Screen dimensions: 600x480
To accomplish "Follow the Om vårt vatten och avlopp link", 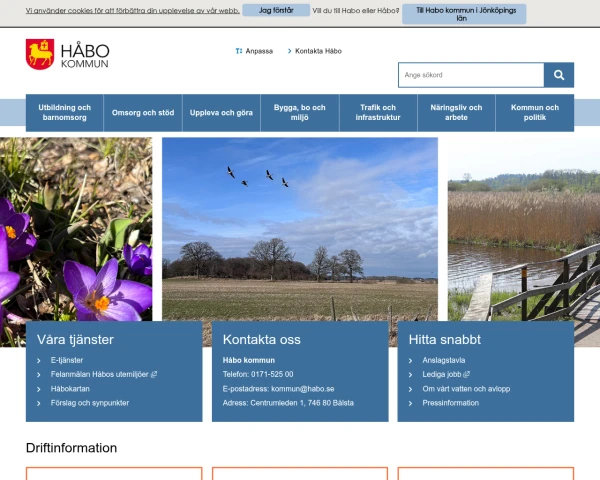I will coord(466,389).
